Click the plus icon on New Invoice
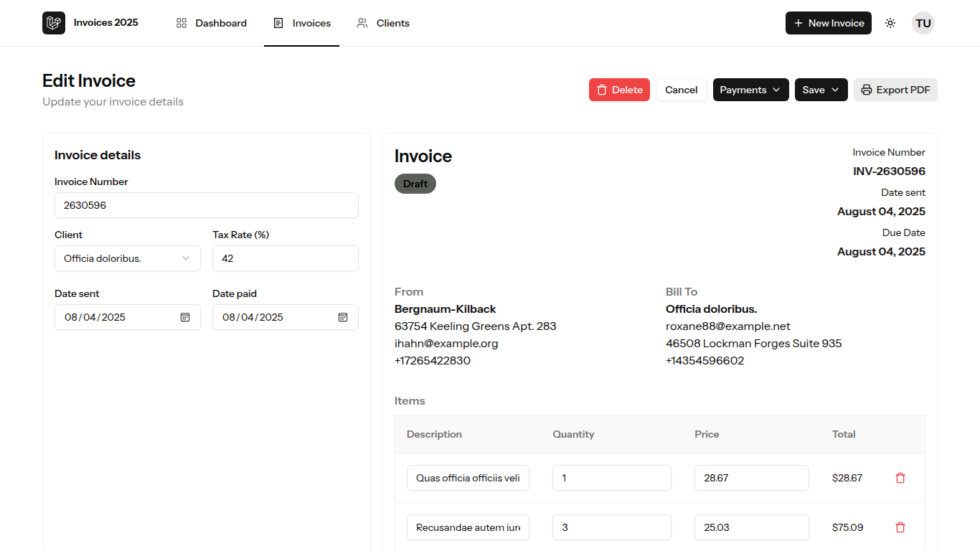The height and width of the screenshot is (551, 980). (798, 23)
